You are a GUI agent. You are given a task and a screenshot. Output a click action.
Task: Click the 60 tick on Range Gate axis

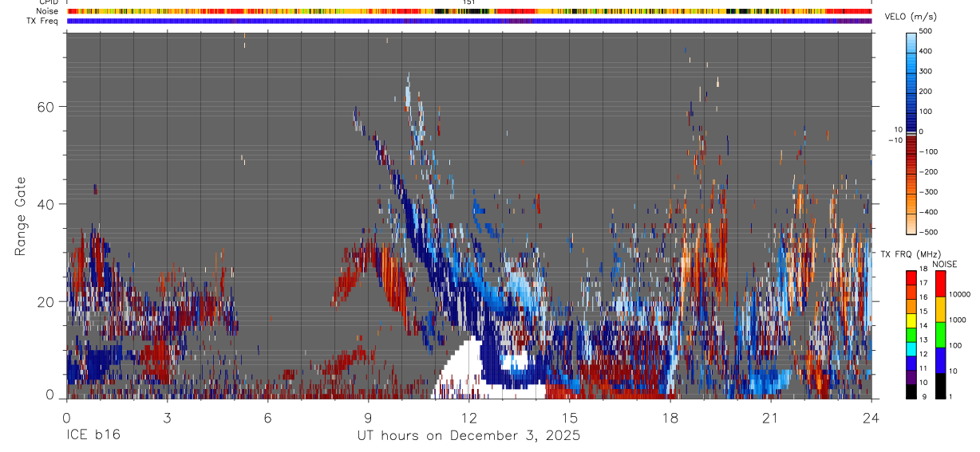(47, 106)
